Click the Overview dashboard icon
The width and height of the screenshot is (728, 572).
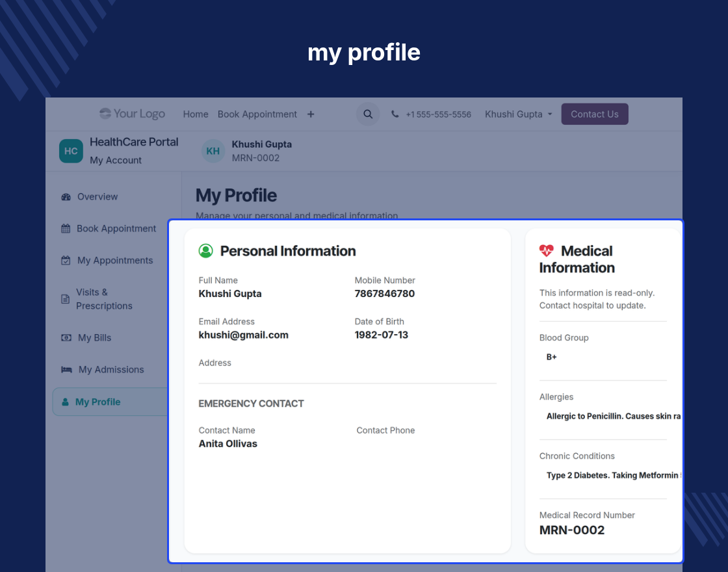coord(66,197)
